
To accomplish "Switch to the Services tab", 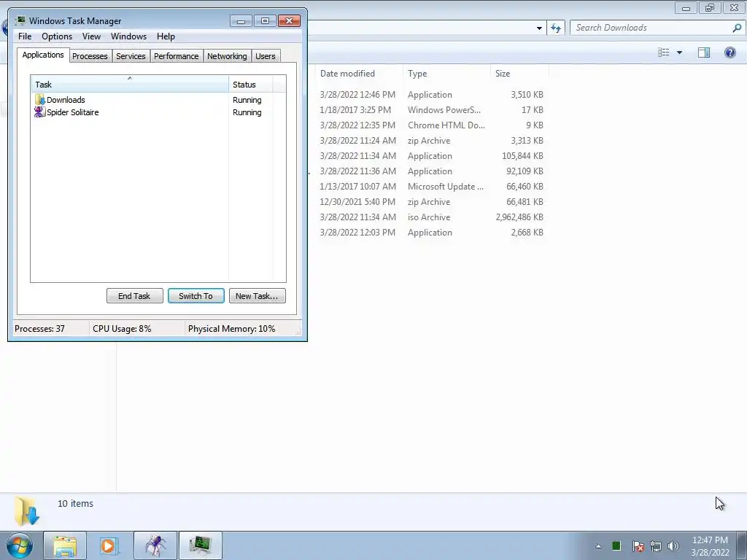I will tap(131, 56).
